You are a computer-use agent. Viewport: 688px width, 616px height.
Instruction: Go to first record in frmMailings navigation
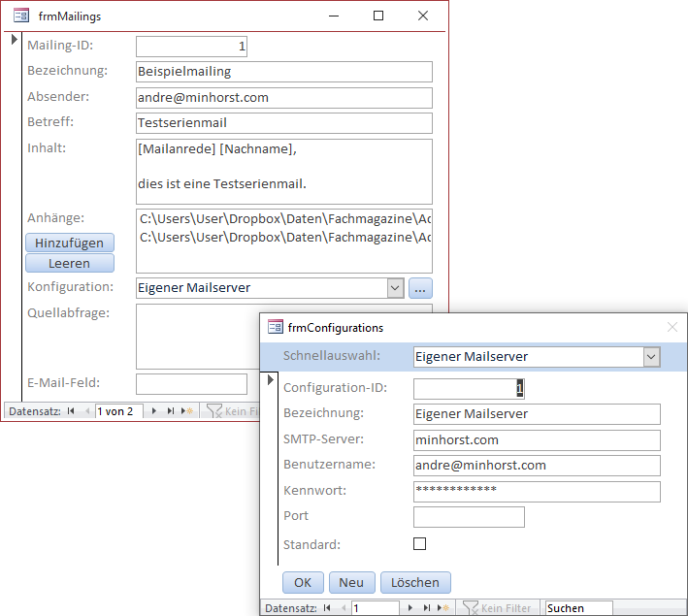[71, 411]
